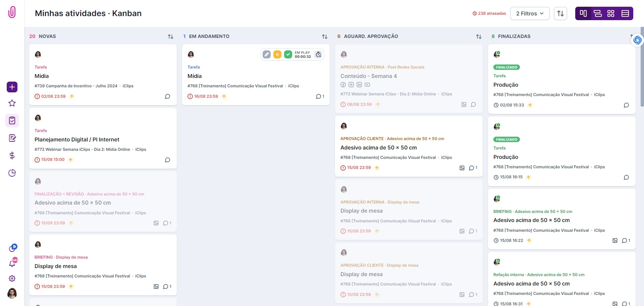Open image on Briefing Adesivo finalized card

[615, 241]
